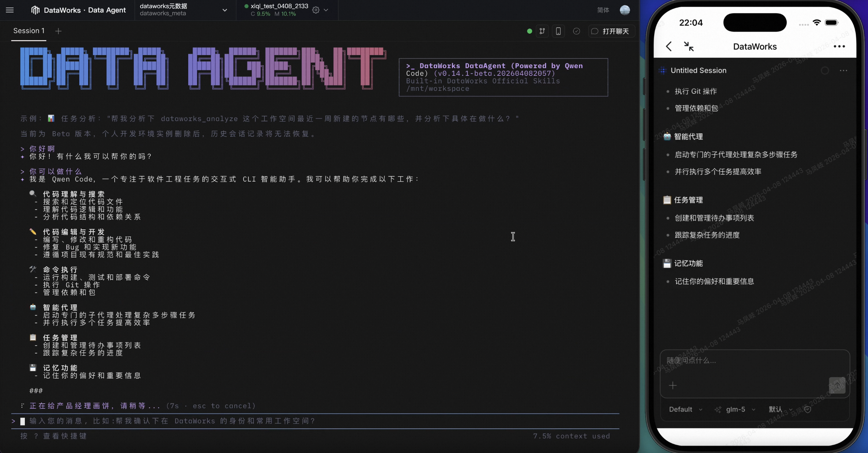
Task: Click Built-in DataWorks Official Skills text
Action: 483,81
